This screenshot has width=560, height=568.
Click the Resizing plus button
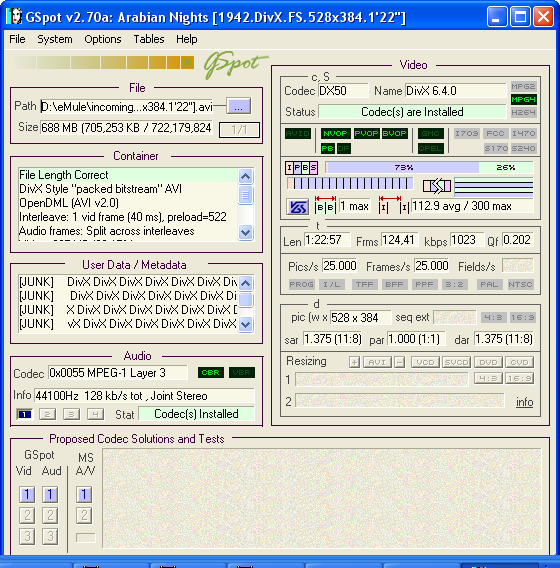pos(355,362)
